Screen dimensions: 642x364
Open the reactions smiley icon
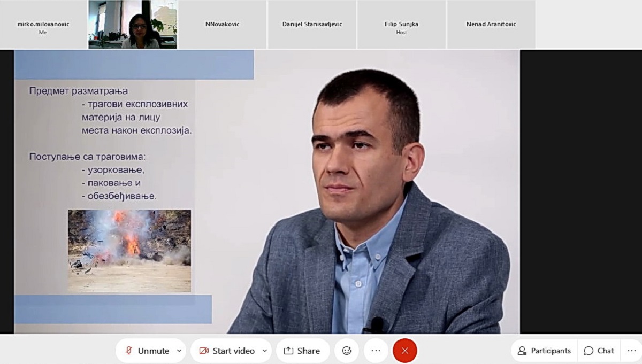click(x=347, y=351)
